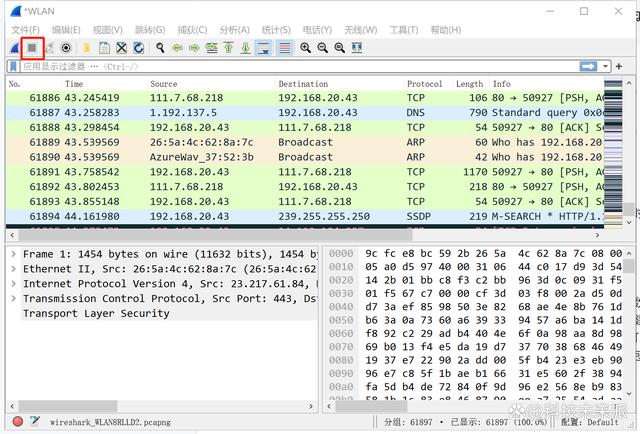The image size is (640, 434).
Task: Open the display filter history dropdown
Action: [605, 66]
